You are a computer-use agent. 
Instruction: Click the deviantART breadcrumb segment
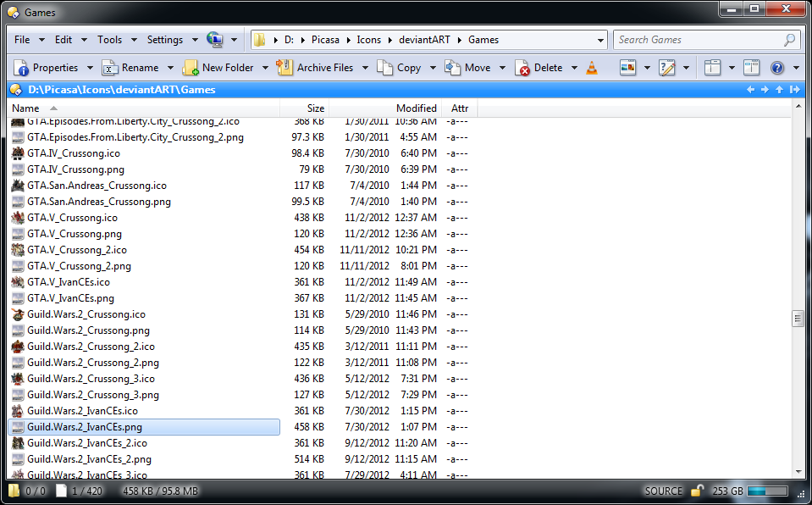[x=424, y=40]
